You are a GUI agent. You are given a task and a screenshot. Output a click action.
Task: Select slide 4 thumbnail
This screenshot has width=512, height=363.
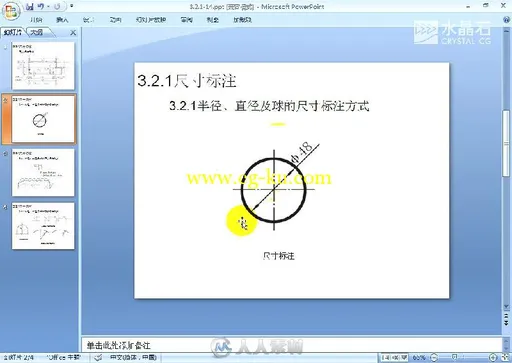point(43,226)
